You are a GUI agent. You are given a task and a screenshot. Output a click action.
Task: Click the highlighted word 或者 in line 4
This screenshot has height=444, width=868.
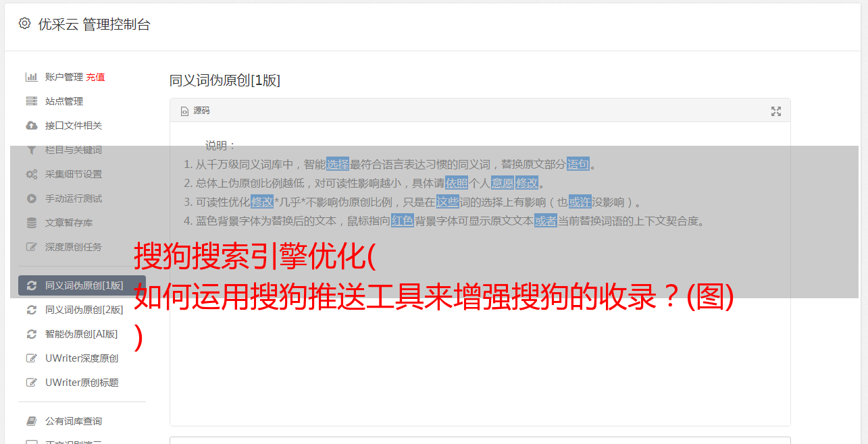pyautogui.click(x=546, y=221)
